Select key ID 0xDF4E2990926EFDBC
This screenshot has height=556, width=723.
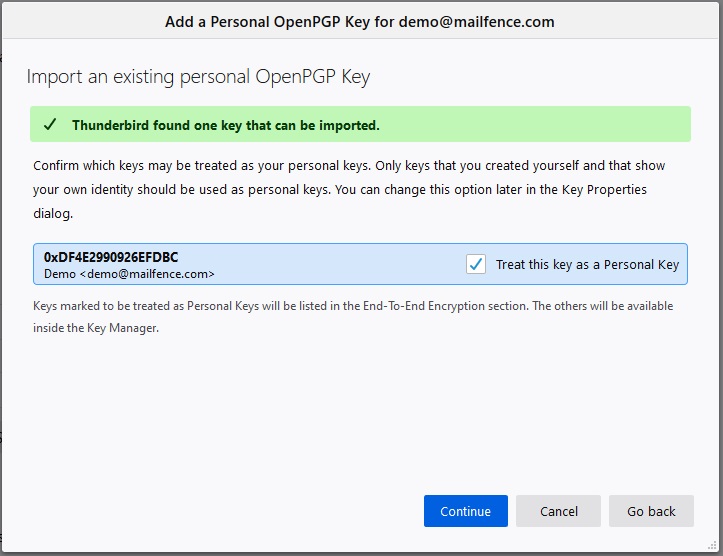[x=111, y=257]
